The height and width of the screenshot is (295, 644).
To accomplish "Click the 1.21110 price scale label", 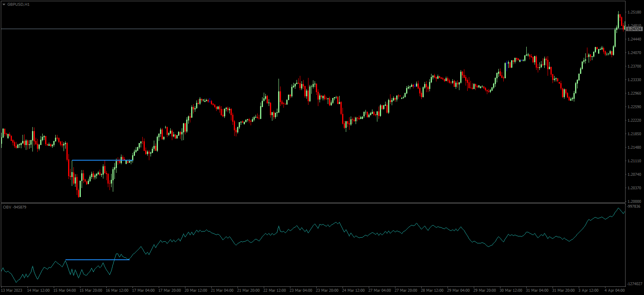I will 634,161.
